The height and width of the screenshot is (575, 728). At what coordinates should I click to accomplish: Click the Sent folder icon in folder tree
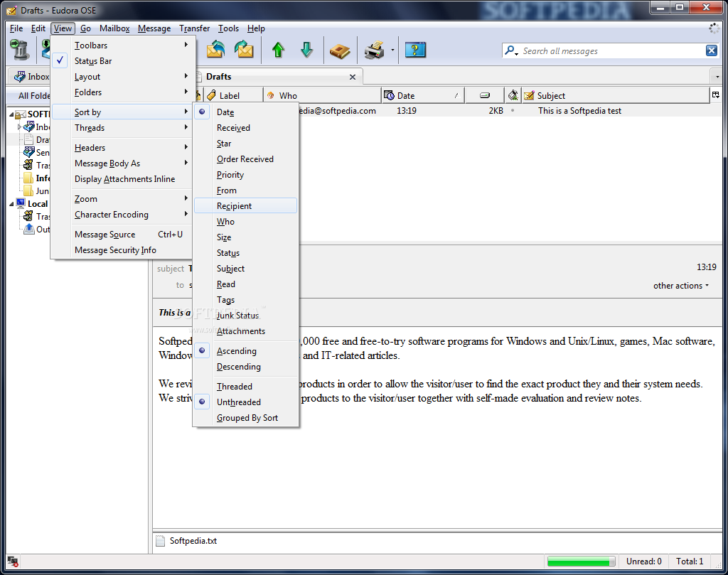pyautogui.click(x=29, y=152)
